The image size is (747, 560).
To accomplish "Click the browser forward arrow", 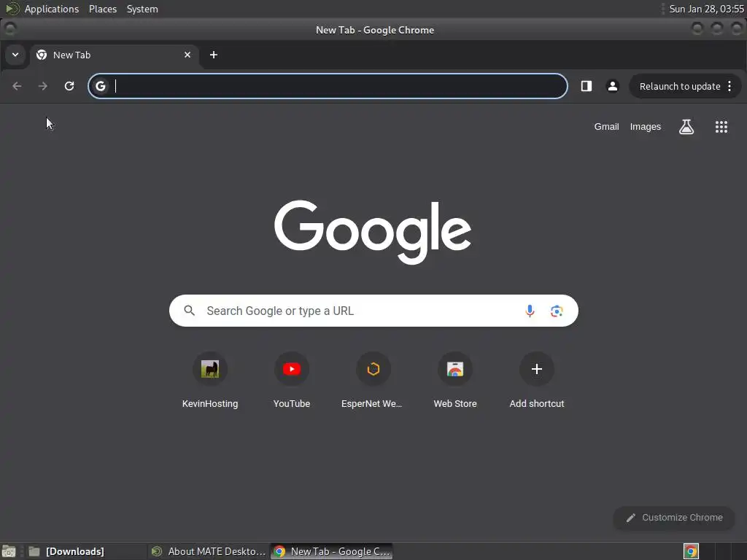I will (43, 86).
